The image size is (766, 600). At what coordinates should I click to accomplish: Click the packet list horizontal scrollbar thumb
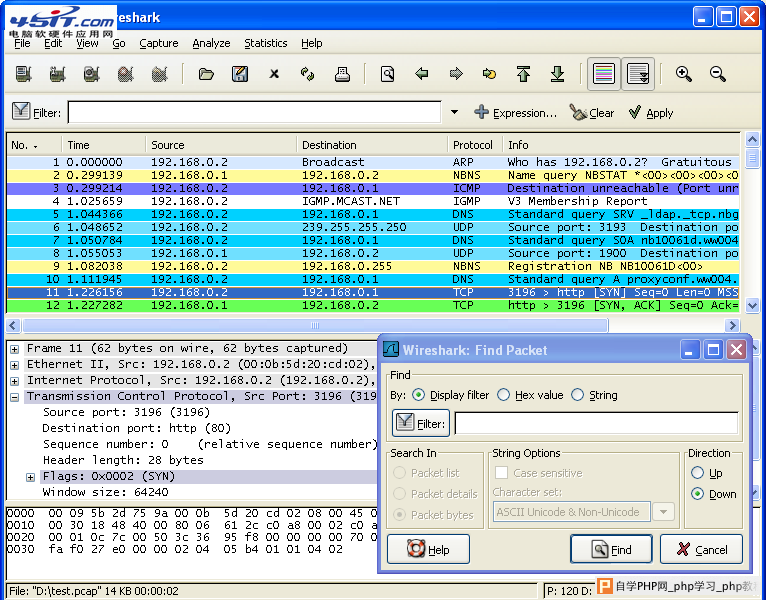click(x=315, y=325)
